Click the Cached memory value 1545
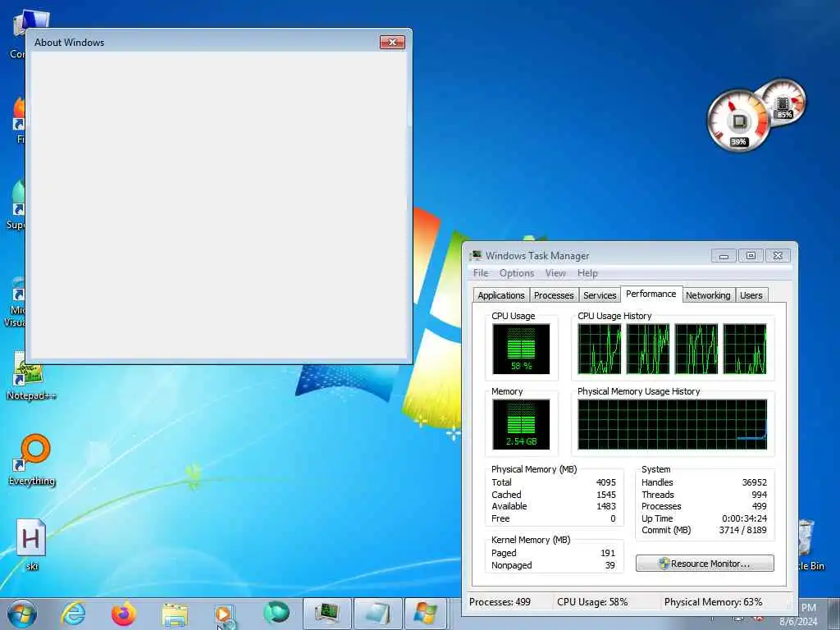 (x=606, y=495)
